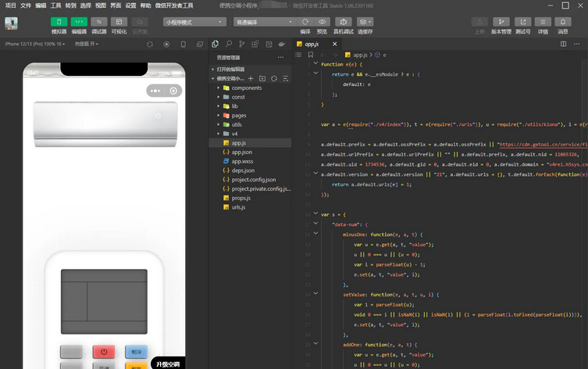This screenshot has height=369, width=588.
Task: Click the 版本管理 (version management) button
Action: 501,23
